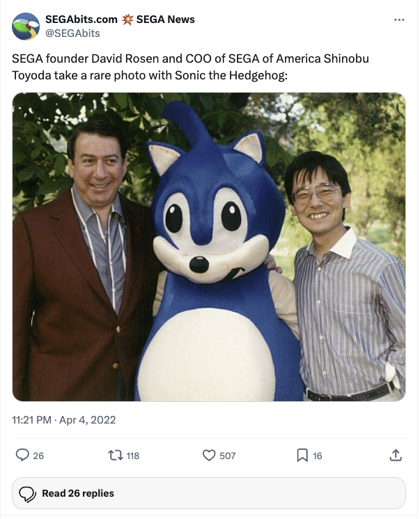Click the reply speech bubble icon
Viewport: 420px width, 519px height.
[x=22, y=456]
